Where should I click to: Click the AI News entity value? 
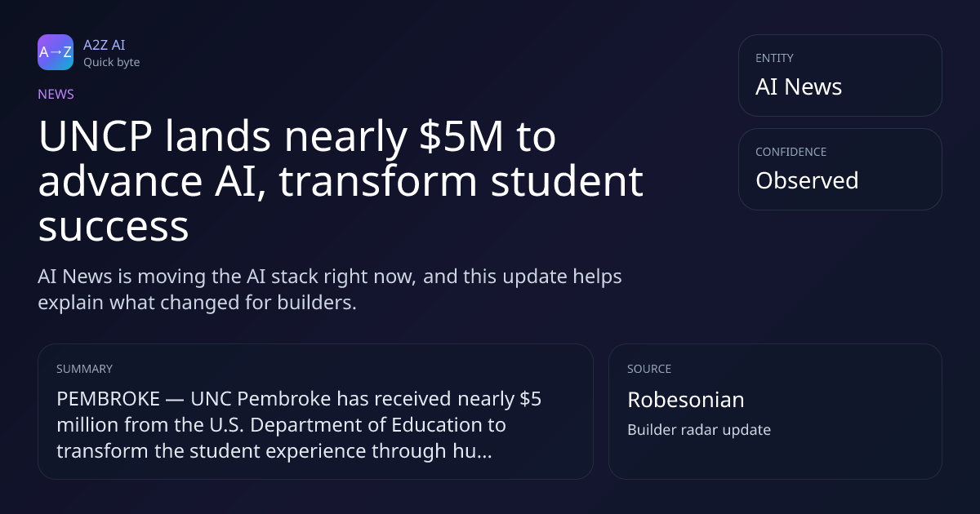click(x=799, y=87)
